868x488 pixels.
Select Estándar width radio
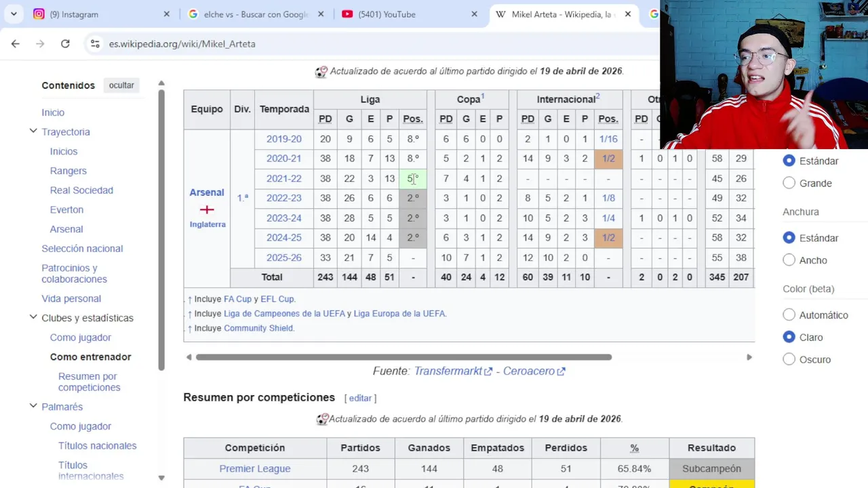coord(789,238)
